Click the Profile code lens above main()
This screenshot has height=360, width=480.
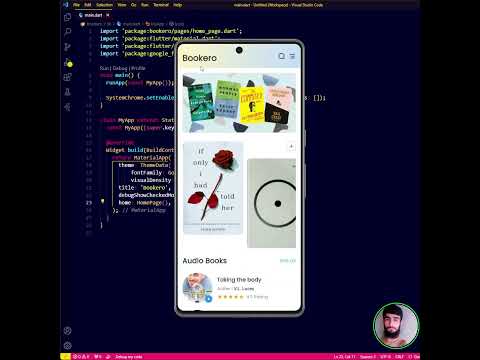click(x=138, y=68)
